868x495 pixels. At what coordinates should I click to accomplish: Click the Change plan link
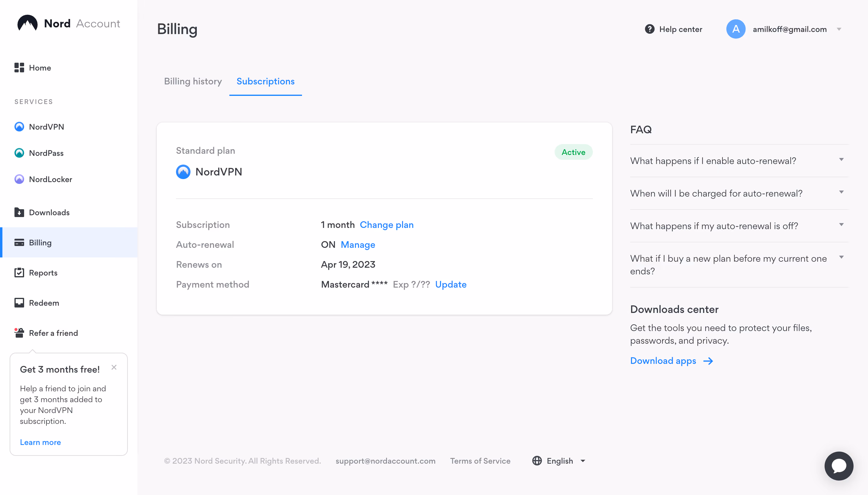tap(387, 225)
